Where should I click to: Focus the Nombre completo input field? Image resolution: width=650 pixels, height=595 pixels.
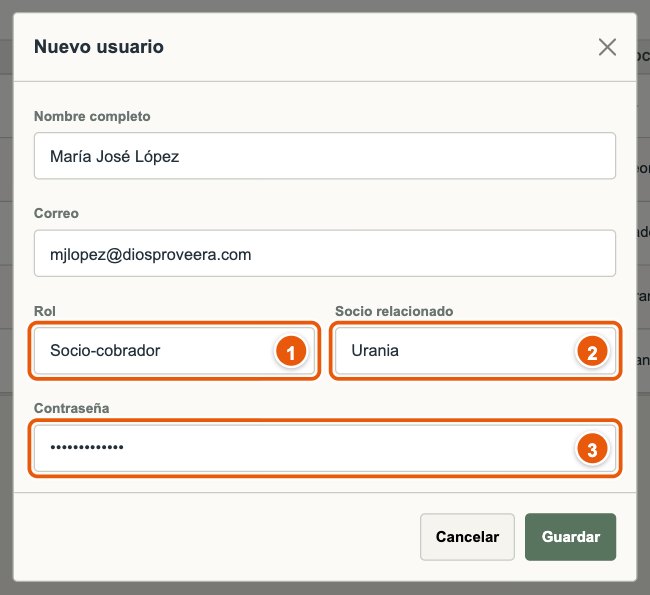tap(325, 156)
